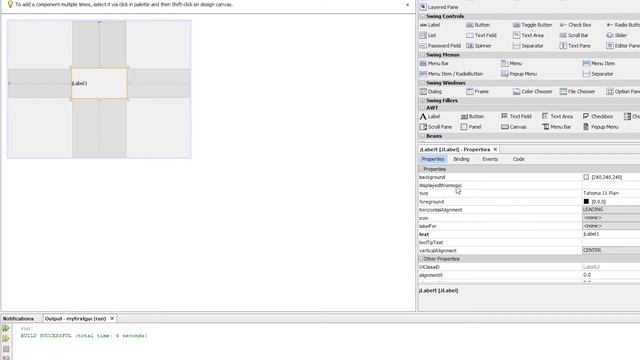
Task: Pick the AWT Scroll Pane component
Action: [436, 127]
